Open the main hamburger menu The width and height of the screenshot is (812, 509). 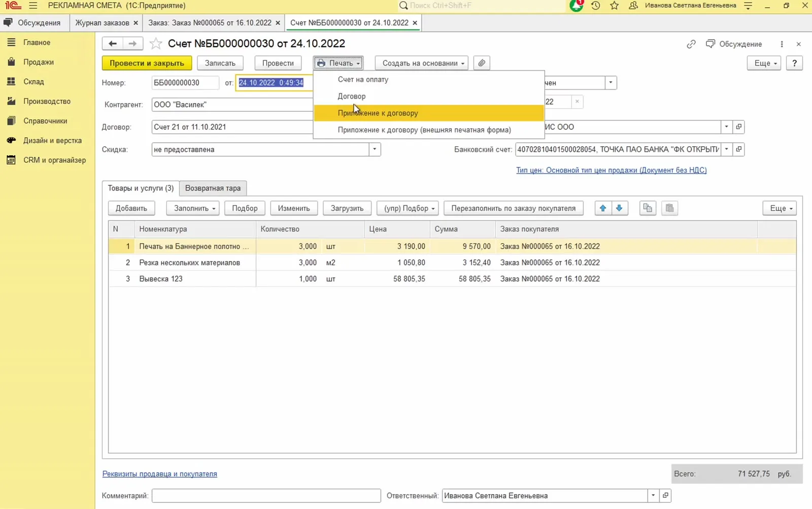click(33, 6)
